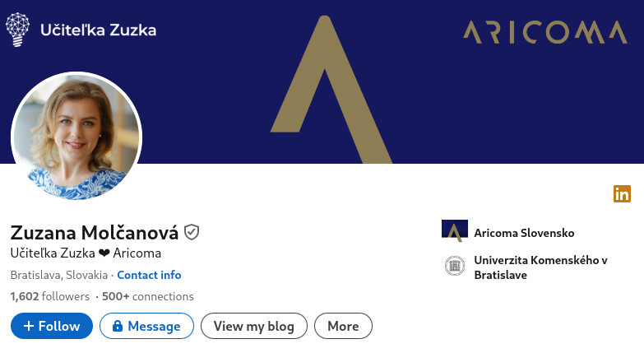This screenshot has height=353, width=644.
Task: Click the Univerzita Komenského university seal icon
Action: coord(454,266)
